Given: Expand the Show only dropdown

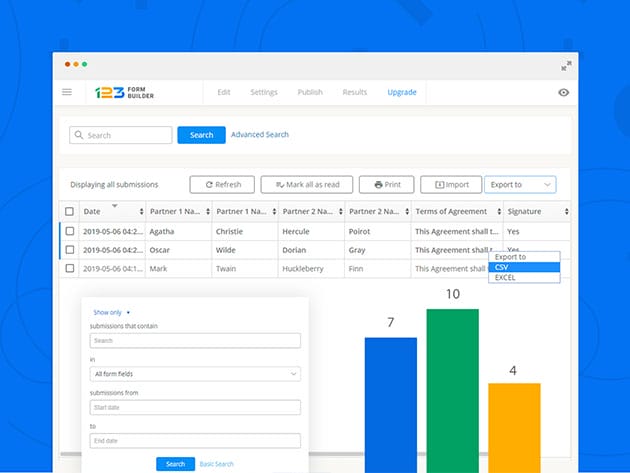Looking at the screenshot, I should 112,312.
